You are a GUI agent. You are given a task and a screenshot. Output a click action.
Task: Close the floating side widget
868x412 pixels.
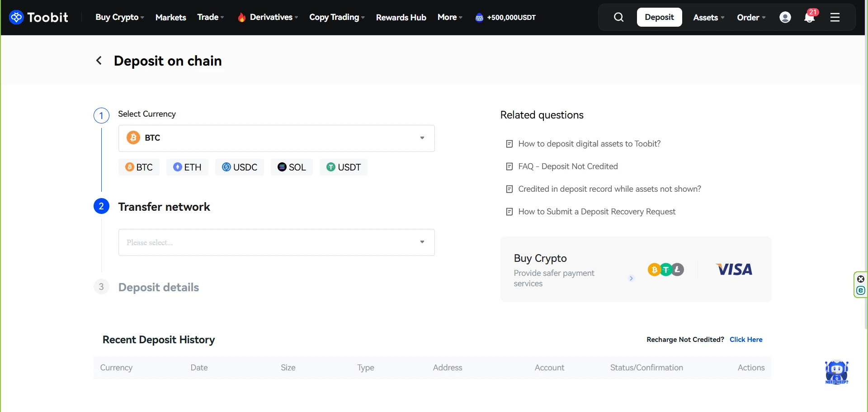[x=861, y=279]
